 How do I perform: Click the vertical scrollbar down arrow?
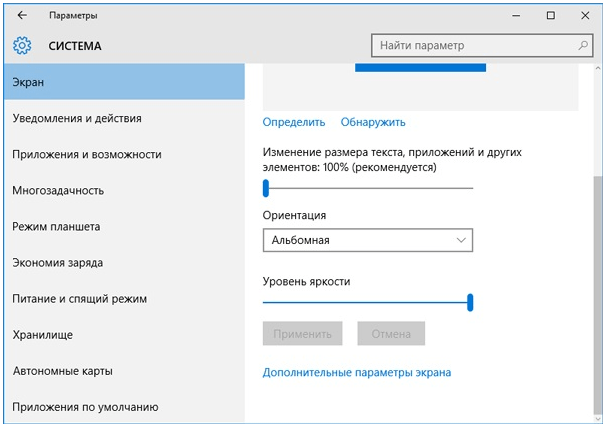(x=598, y=418)
